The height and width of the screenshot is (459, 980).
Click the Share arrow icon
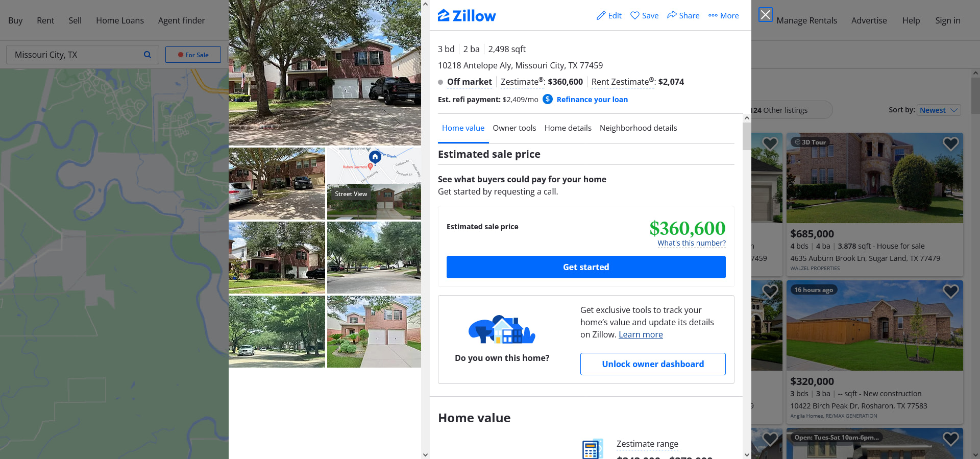[672, 15]
